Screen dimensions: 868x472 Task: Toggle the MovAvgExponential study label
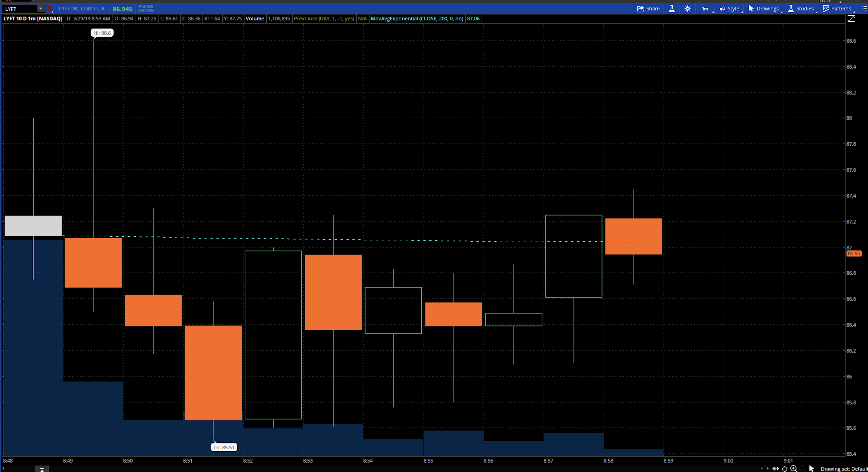coord(417,19)
